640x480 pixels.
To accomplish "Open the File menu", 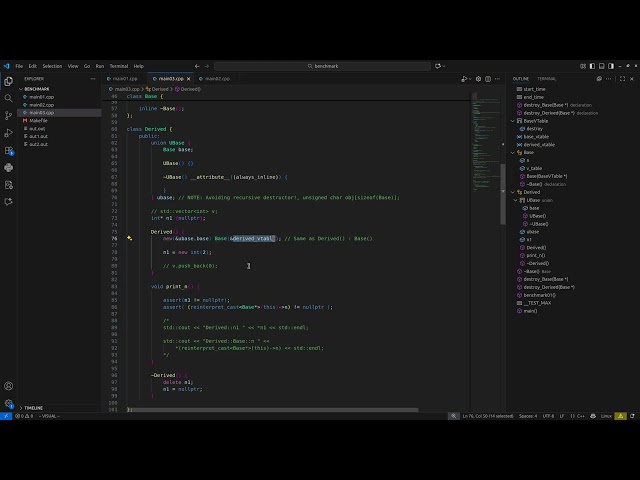I will 19,66.
